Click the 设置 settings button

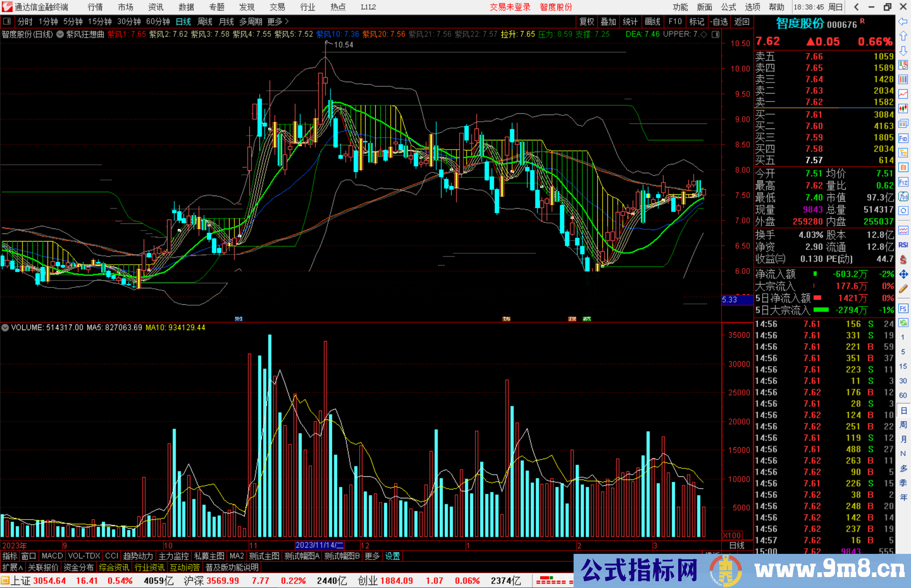pyautogui.click(x=392, y=556)
